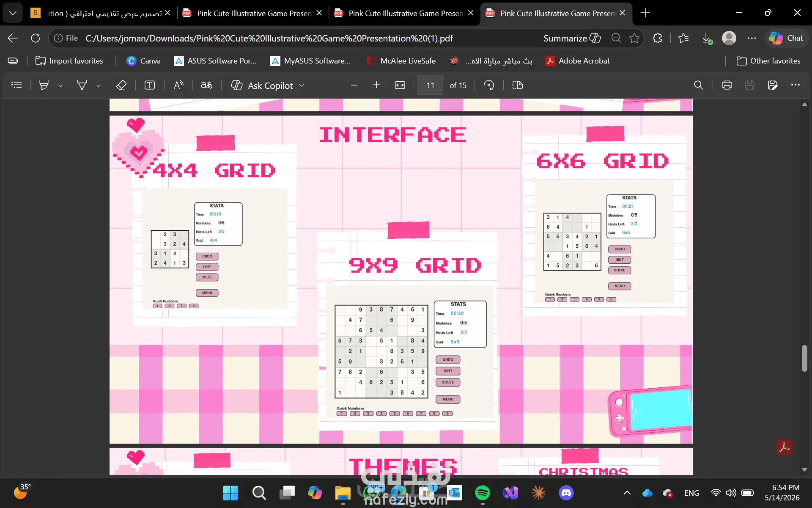Open the Translate tool
The height and width of the screenshot is (508, 812).
coord(206,85)
